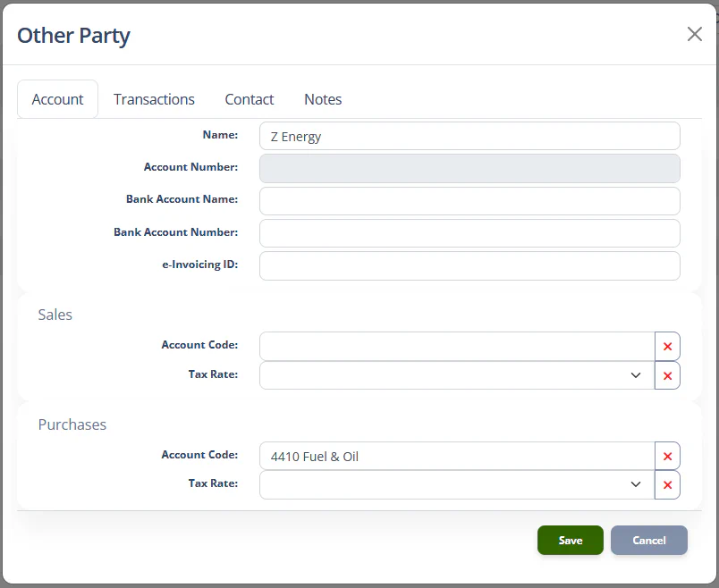Open the Sales Tax Rate dropdown
Screen dimensions: 719x588
pos(635,375)
